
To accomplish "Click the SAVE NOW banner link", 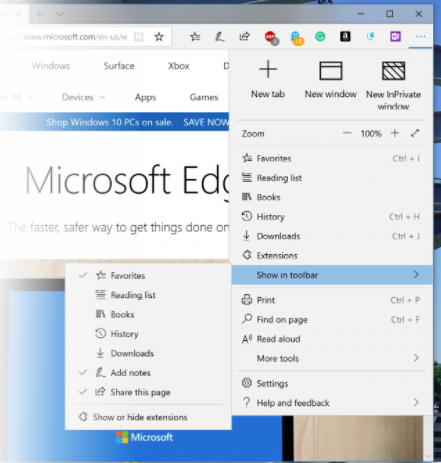I will (x=206, y=122).
